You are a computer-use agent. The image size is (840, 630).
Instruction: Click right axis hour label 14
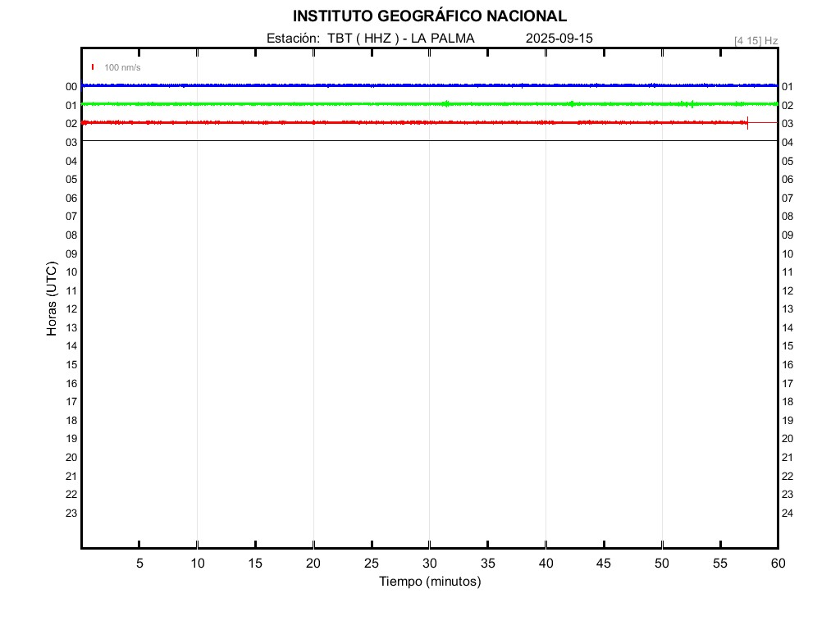pyautogui.click(x=787, y=328)
